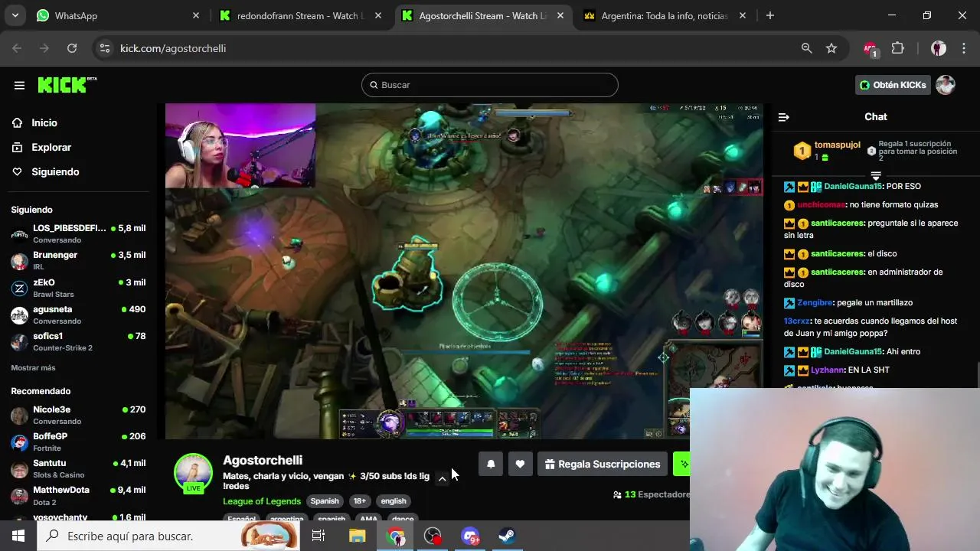Click DanielGauna15 username on POR ESO message
The height and width of the screenshot is (551, 980).
tap(853, 186)
